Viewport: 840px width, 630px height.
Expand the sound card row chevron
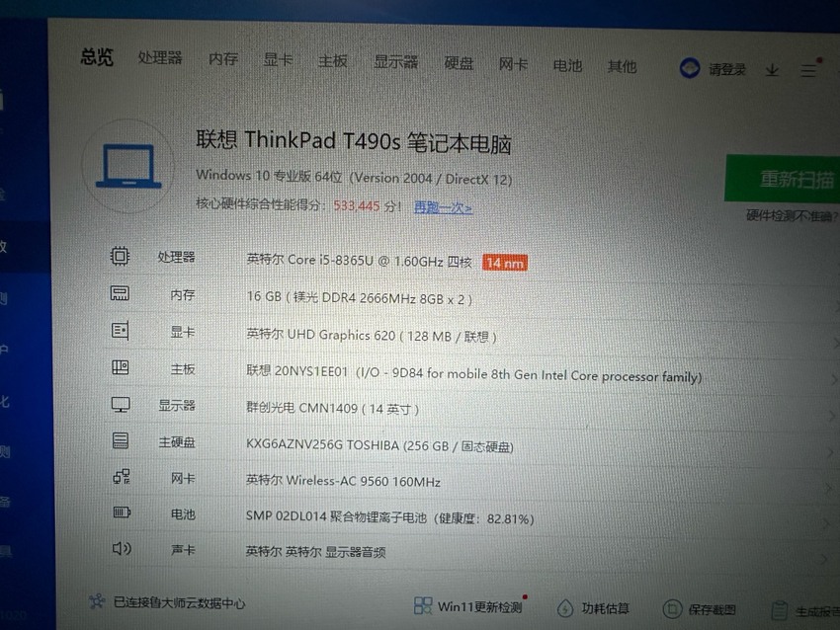[825, 559]
